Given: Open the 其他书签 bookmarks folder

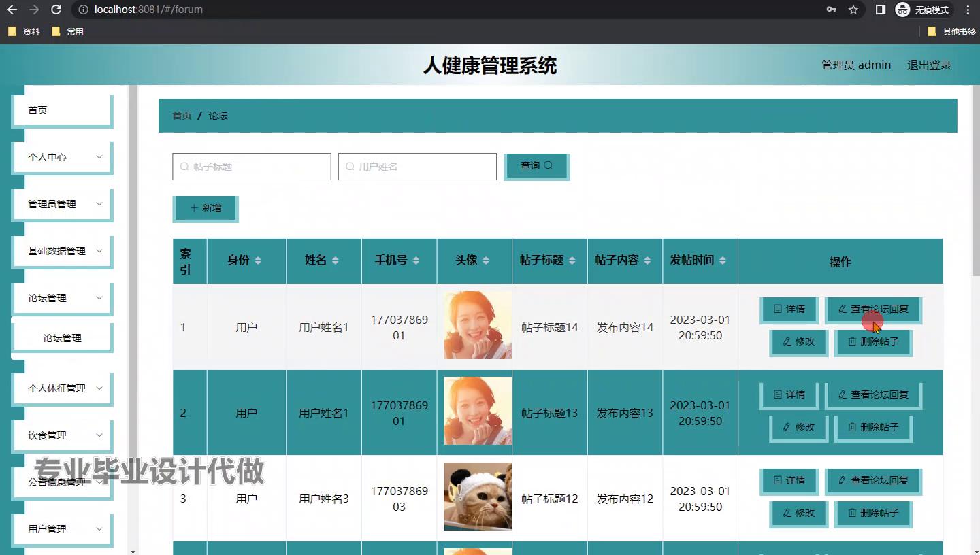Looking at the screenshot, I should point(951,31).
